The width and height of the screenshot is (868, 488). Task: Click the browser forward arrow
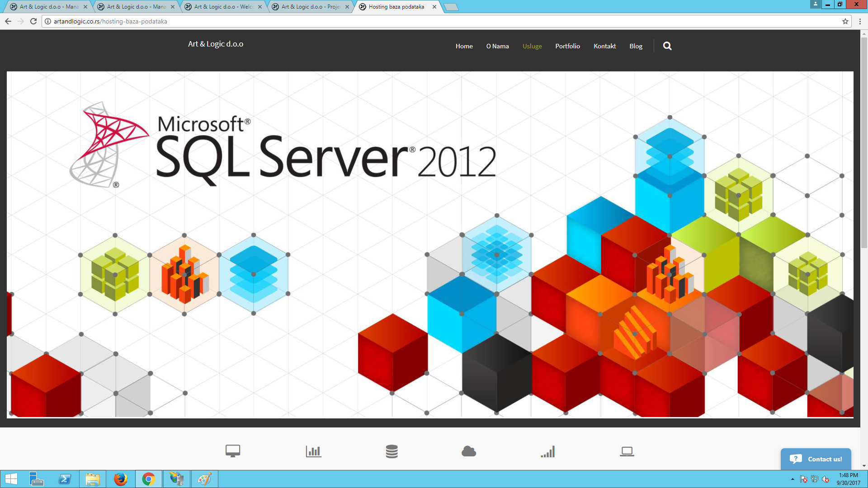click(21, 21)
